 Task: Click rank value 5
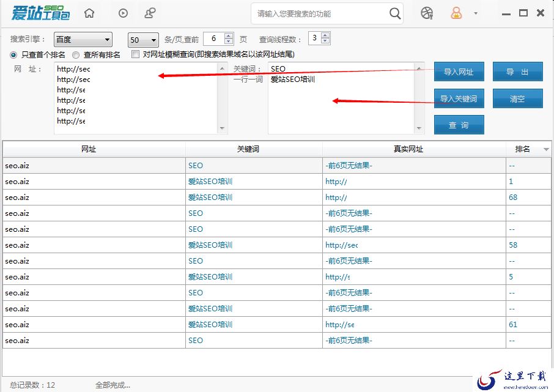click(511, 277)
